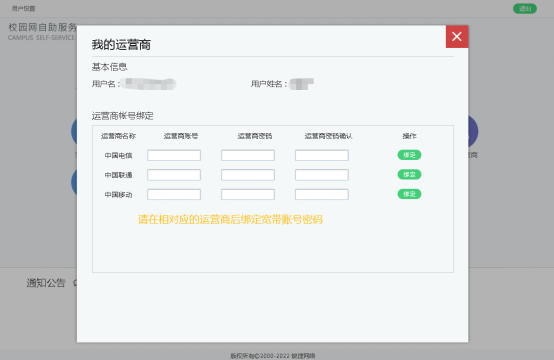Click the 中国电信 密码确认 input field
The width and height of the screenshot is (554, 360).
click(x=322, y=155)
